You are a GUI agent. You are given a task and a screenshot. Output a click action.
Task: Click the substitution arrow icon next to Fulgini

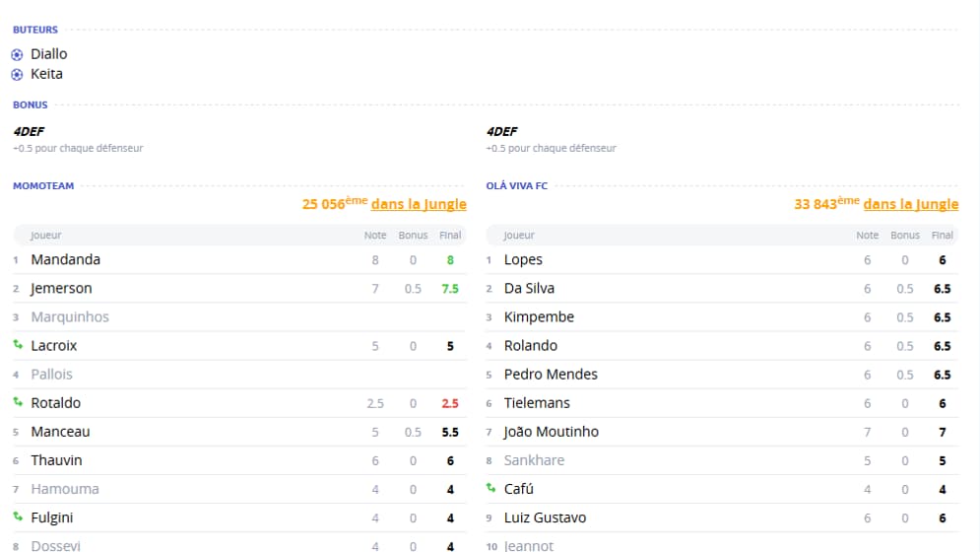click(18, 517)
